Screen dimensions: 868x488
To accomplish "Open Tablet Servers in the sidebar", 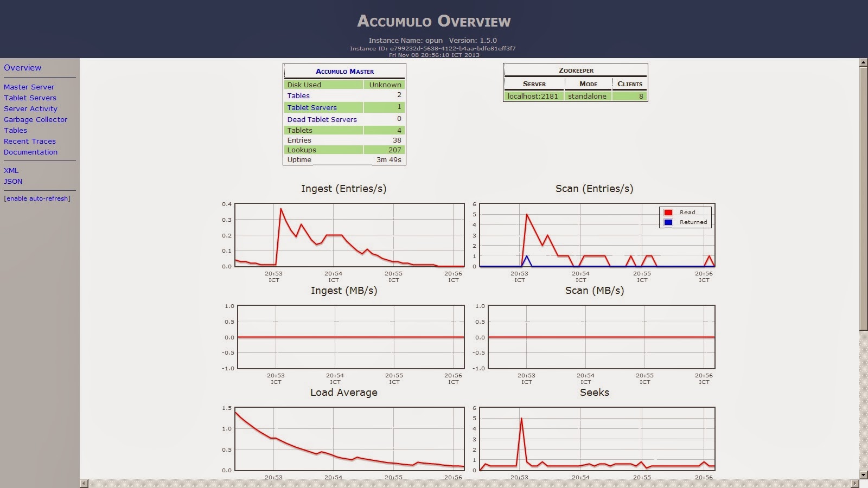I will pos(30,98).
